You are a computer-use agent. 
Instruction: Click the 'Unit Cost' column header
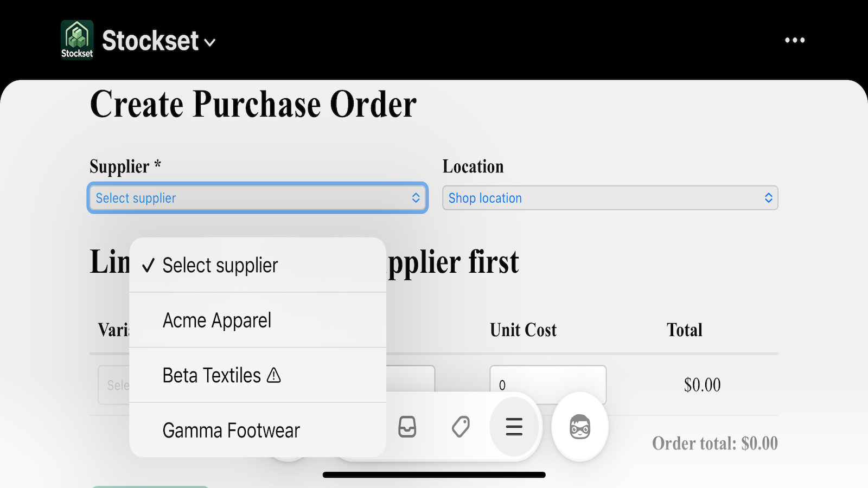(523, 330)
